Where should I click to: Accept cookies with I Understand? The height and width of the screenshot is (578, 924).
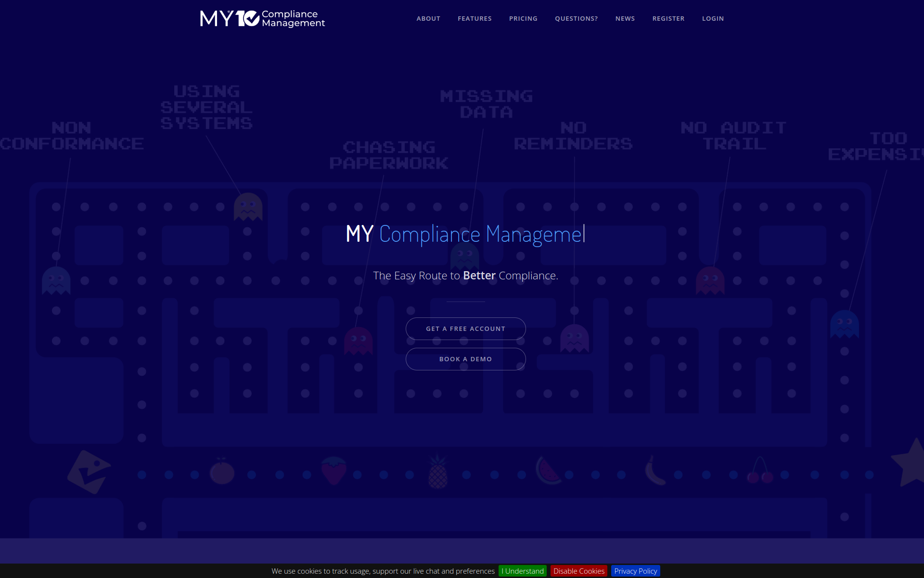pos(523,571)
